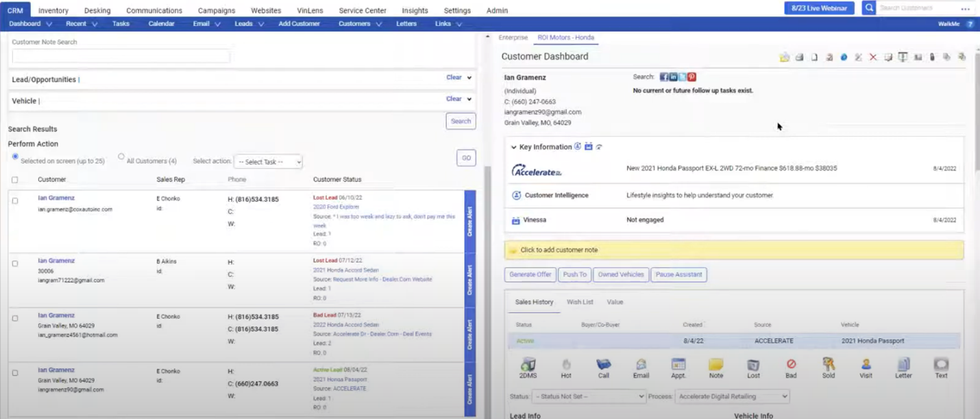Clear the Vehicle filters

tap(454, 99)
